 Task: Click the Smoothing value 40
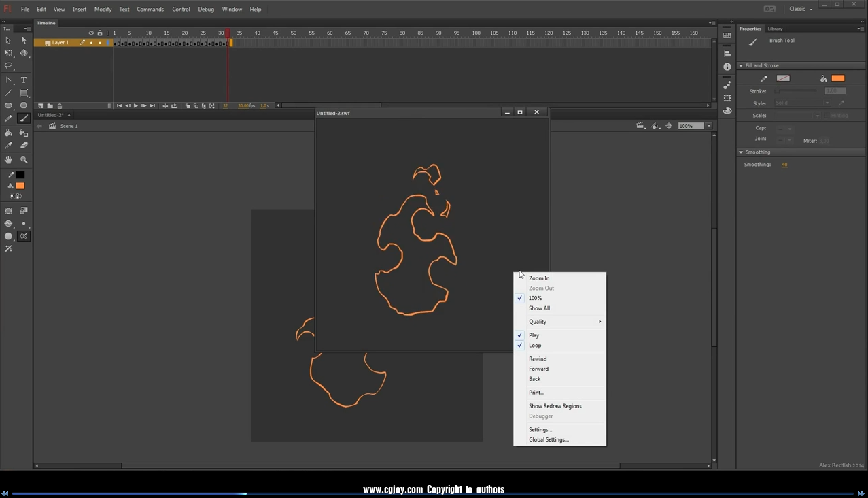[x=784, y=165]
